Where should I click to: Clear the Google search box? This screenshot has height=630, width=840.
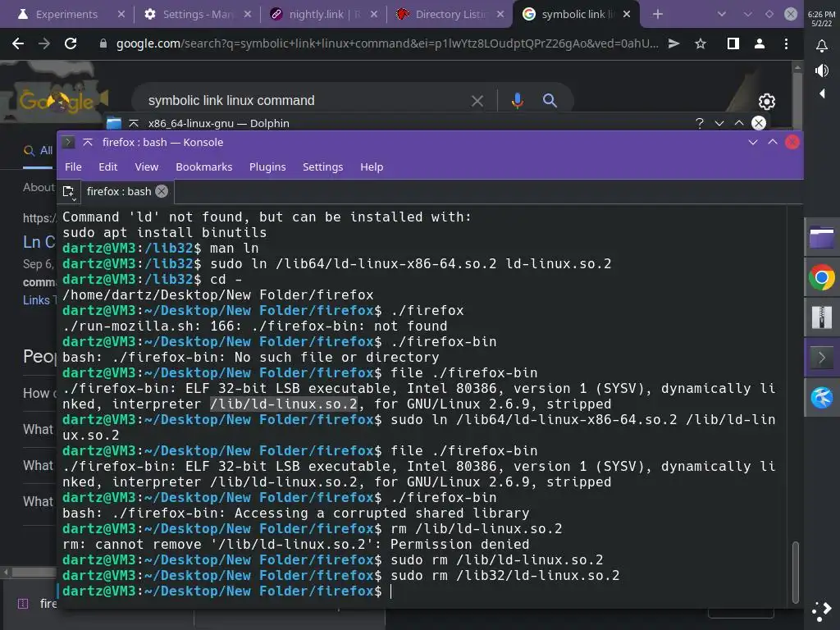pos(477,101)
